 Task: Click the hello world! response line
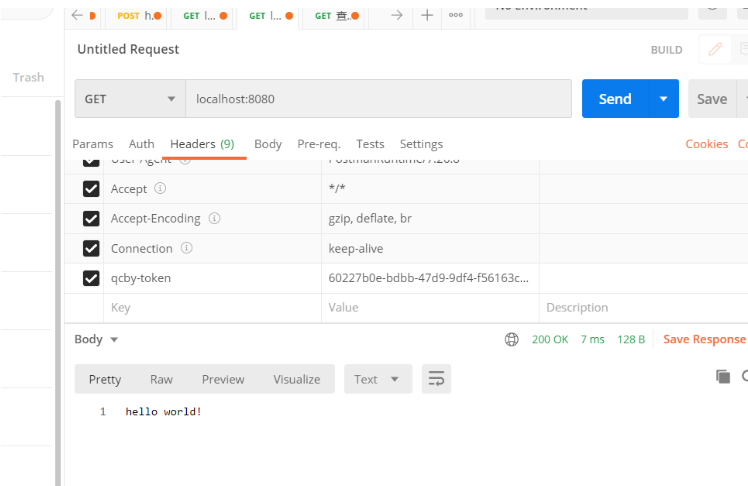164,412
